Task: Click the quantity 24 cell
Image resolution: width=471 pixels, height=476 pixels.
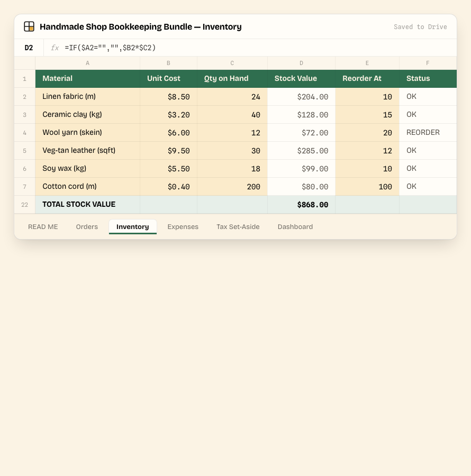Action: pos(232,97)
